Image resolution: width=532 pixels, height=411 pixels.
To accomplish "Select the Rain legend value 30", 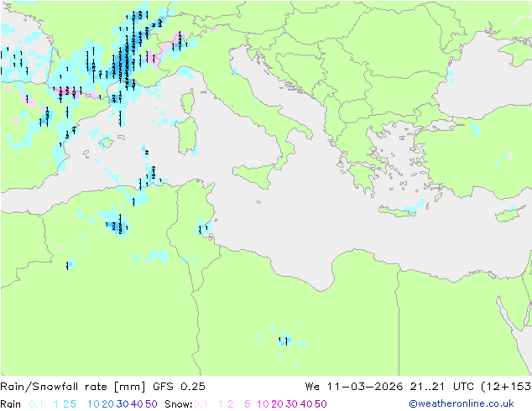I will 123,404.
